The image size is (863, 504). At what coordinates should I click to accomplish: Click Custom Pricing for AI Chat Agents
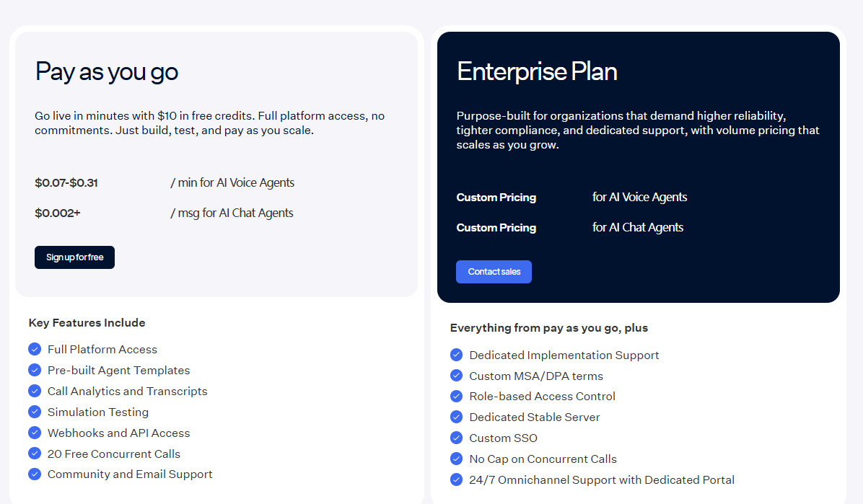(x=496, y=227)
